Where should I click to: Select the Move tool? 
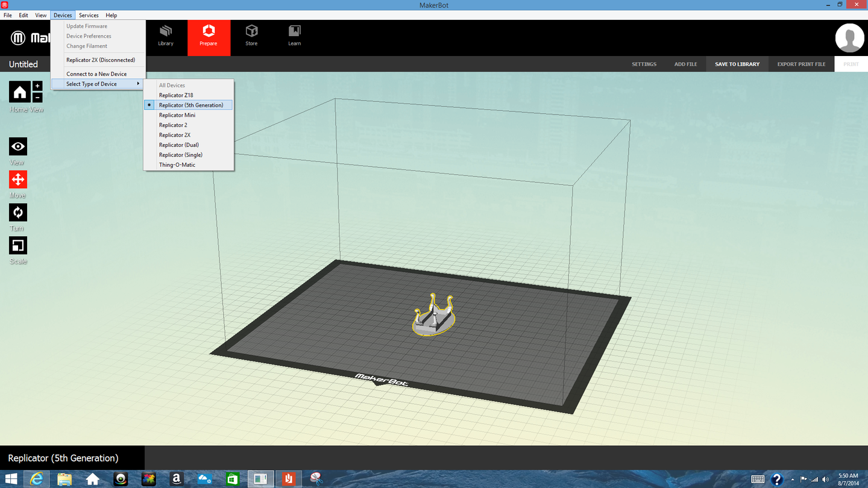pyautogui.click(x=17, y=179)
